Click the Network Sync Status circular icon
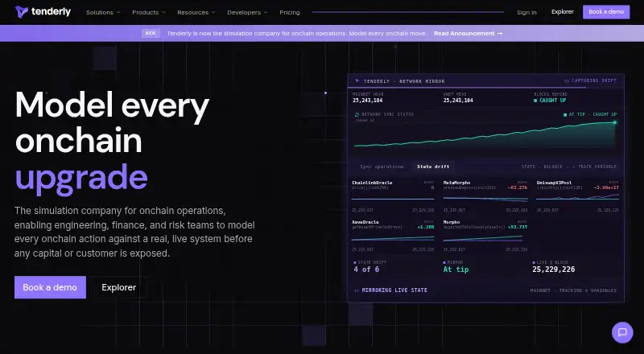The image size is (644, 354). click(357, 114)
